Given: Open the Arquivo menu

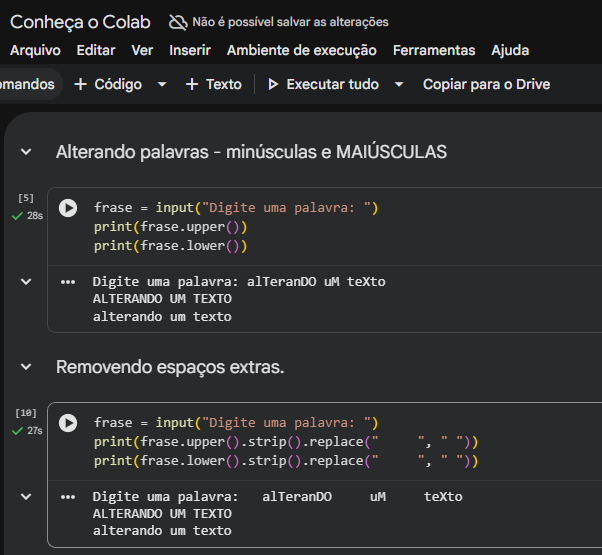Looking at the screenshot, I should 35,50.
